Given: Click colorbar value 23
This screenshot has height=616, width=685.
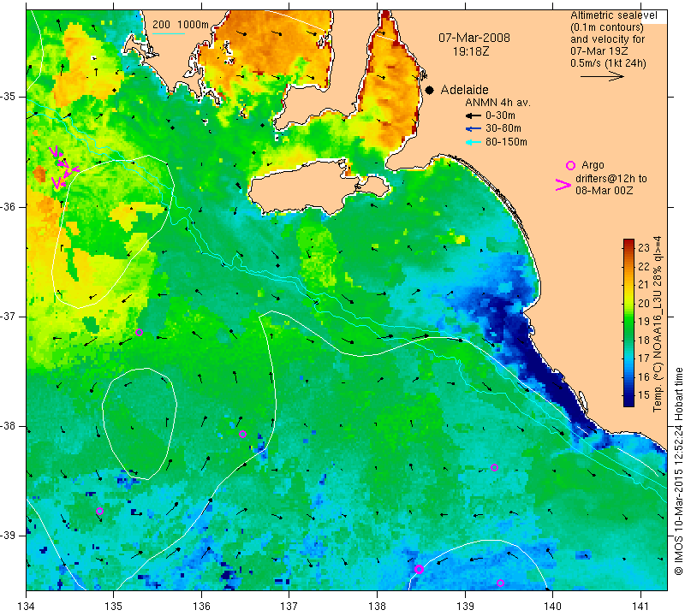Looking at the screenshot, I should tap(644, 248).
